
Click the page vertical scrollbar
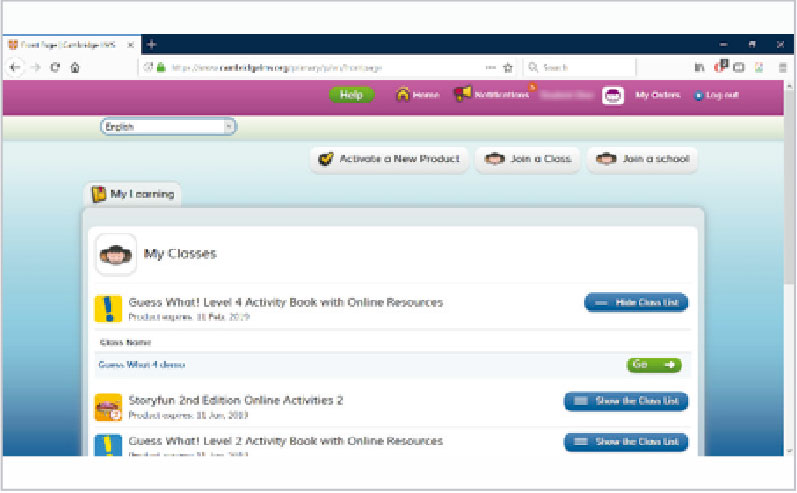tap(789, 188)
